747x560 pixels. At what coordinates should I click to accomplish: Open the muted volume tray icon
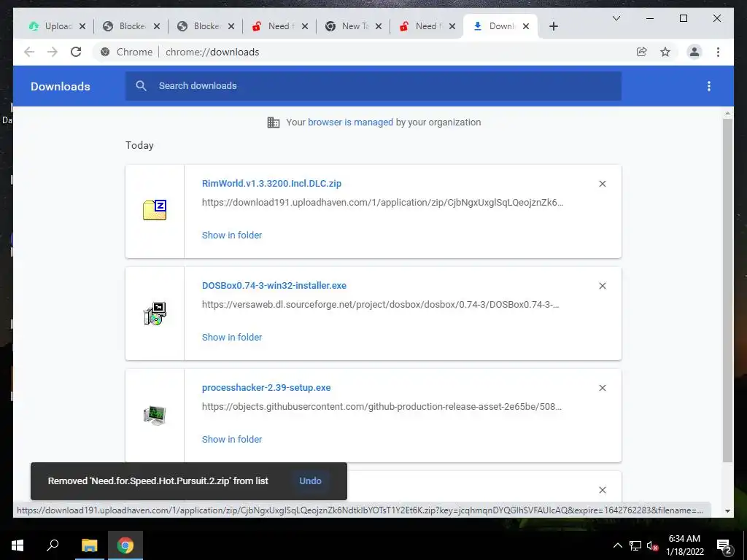(652, 545)
